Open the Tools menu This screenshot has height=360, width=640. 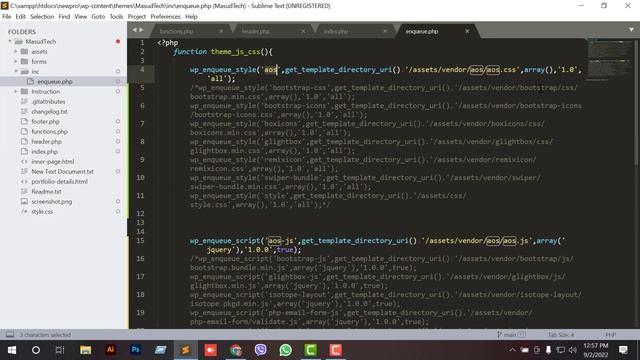pyautogui.click(x=116, y=17)
